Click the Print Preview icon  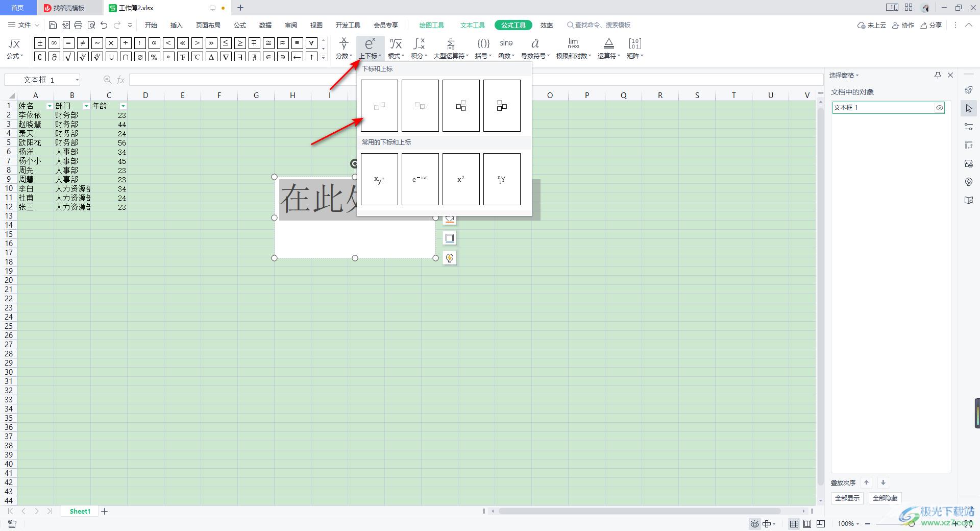point(91,25)
